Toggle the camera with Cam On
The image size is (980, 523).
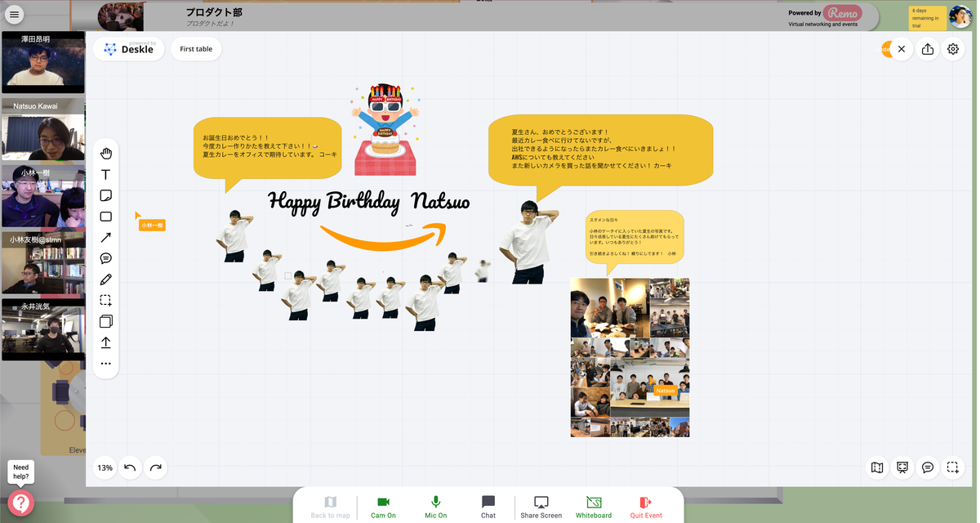383,506
